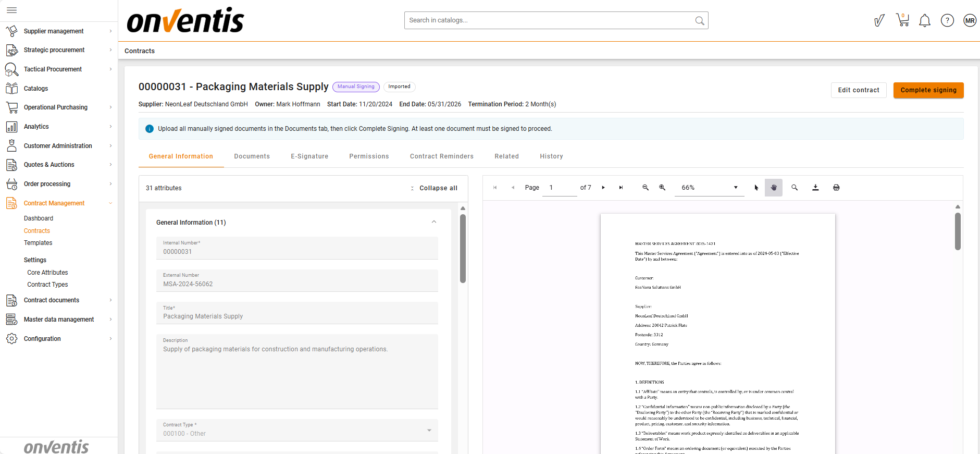Click the attributes panel scrollbar
The width and height of the screenshot is (980, 454).
click(x=463, y=249)
